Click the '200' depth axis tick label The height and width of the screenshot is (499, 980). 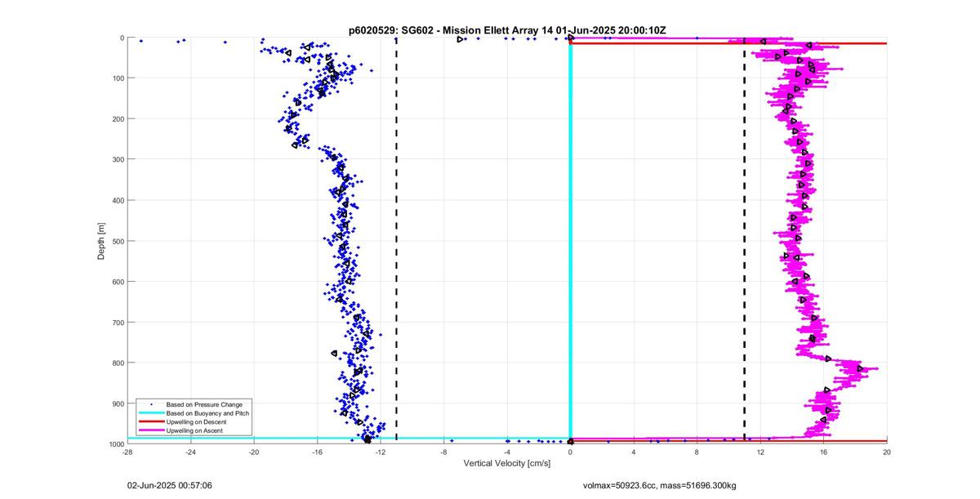(x=118, y=119)
